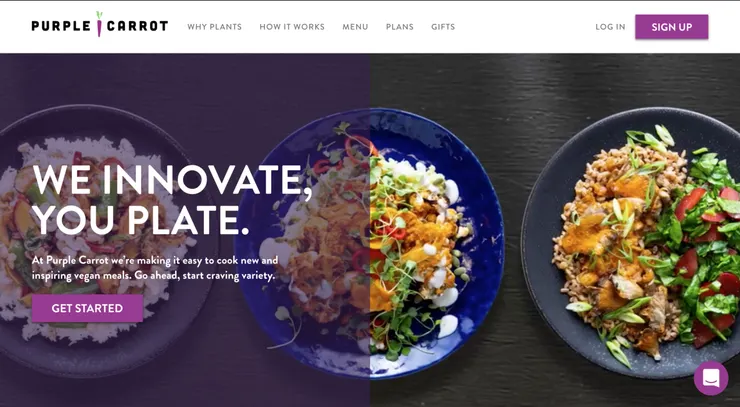Click the Log In link
Viewport: 740px width, 407px height.
point(610,27)
